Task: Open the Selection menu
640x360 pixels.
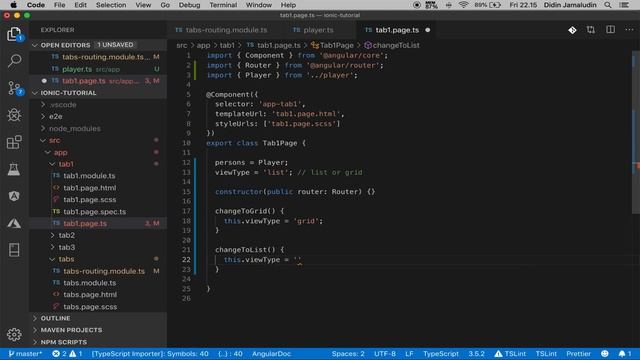Action: coord(111,5)
